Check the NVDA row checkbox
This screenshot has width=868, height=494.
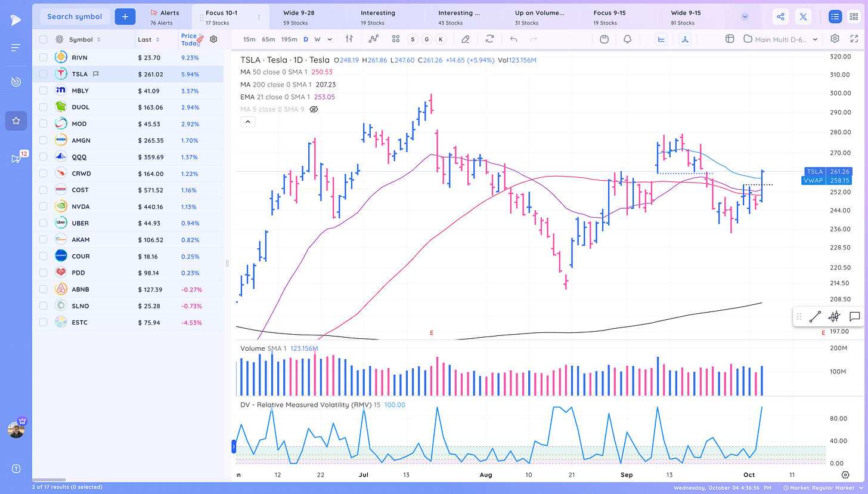coord(43,206)
